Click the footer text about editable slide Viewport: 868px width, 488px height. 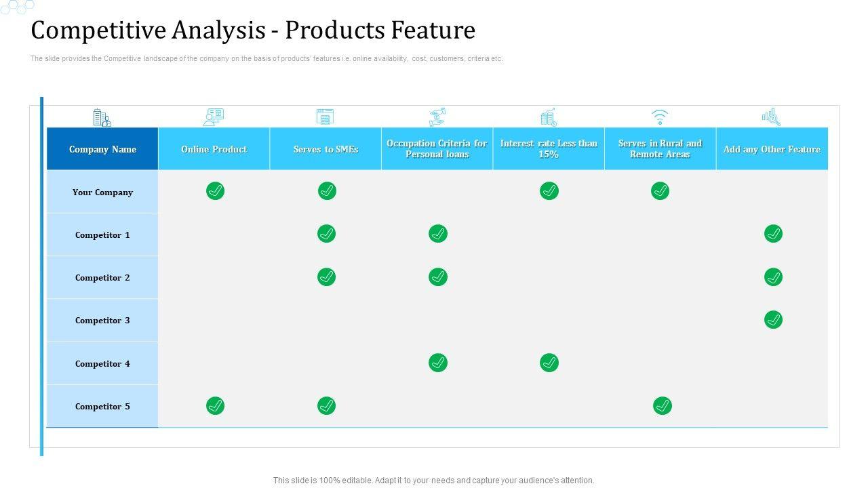coord(433,480)
